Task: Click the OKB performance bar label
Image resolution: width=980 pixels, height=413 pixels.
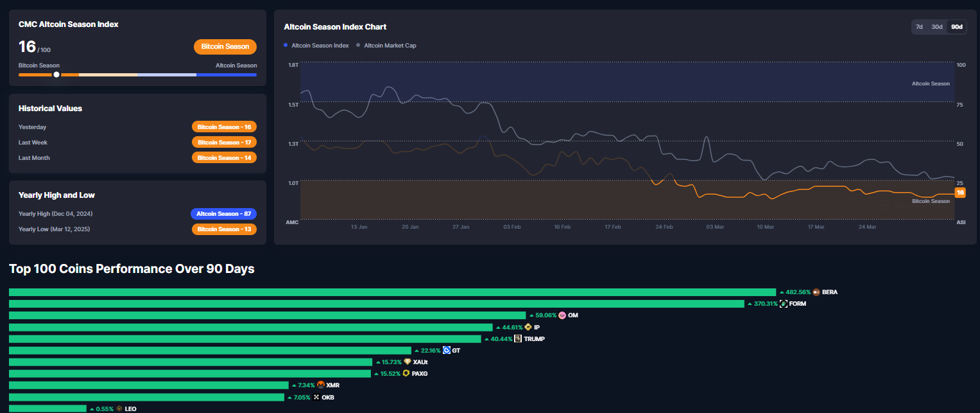Action: [327, 397]
